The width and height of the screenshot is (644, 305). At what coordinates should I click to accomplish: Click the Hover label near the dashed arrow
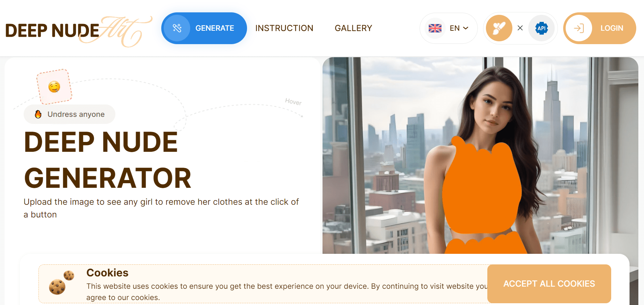[293, 102]
